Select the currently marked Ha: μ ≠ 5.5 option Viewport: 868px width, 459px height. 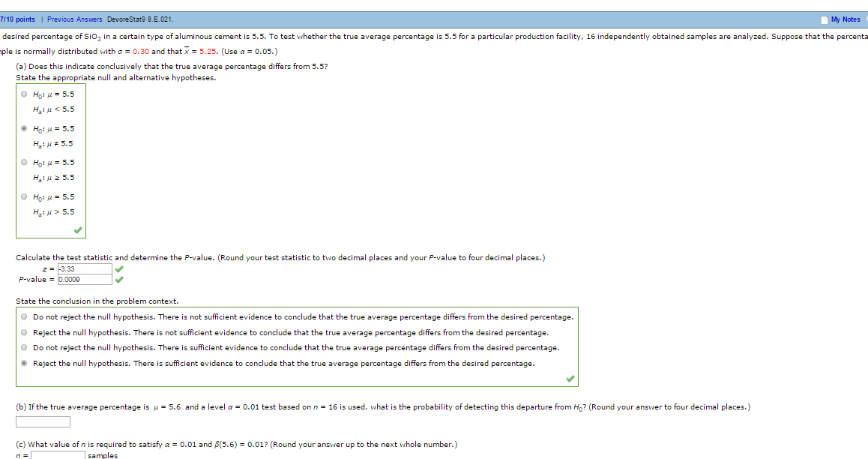pyautogui.click(x=24, y=128)
